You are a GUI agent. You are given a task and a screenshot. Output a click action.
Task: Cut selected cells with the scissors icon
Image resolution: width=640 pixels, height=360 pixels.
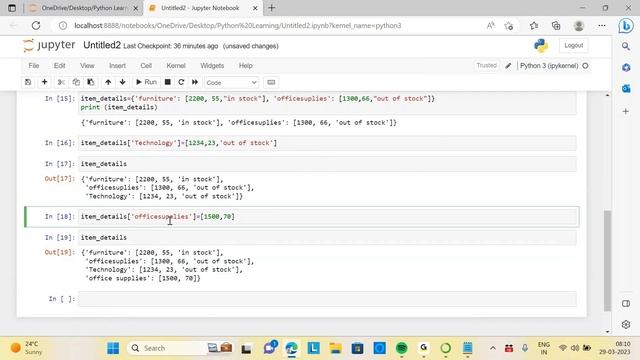click(x=61, y=82)
